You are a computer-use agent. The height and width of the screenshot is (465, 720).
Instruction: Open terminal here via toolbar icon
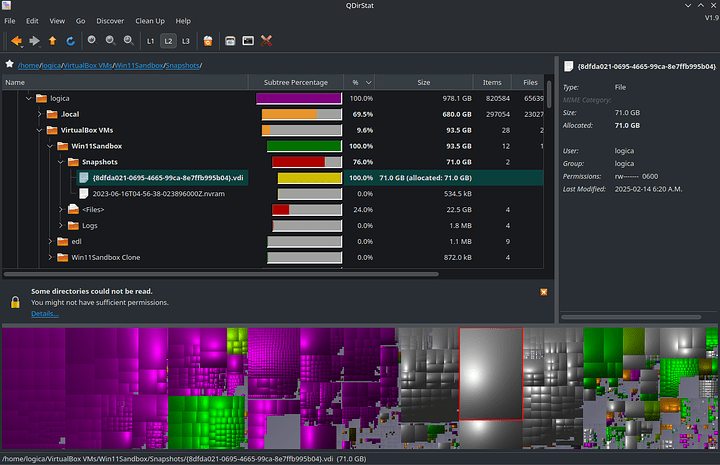tap(248, 41)
